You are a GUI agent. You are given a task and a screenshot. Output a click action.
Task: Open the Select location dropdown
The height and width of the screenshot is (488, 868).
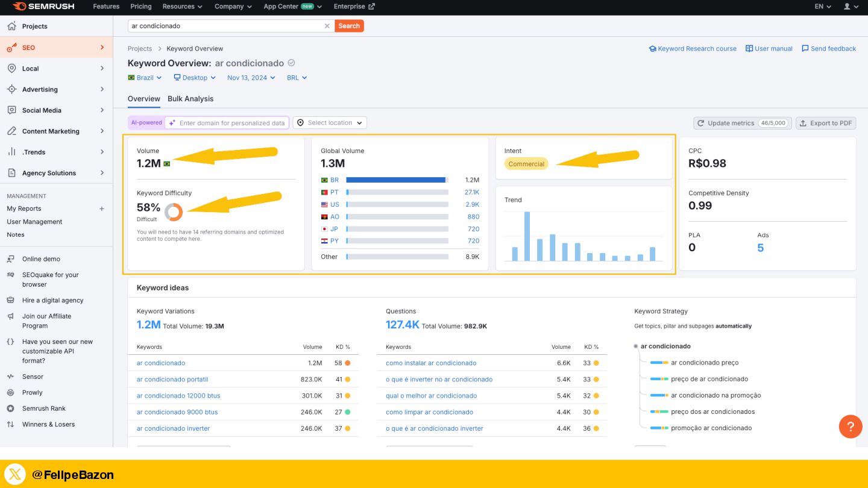click(x=330, y=123)
